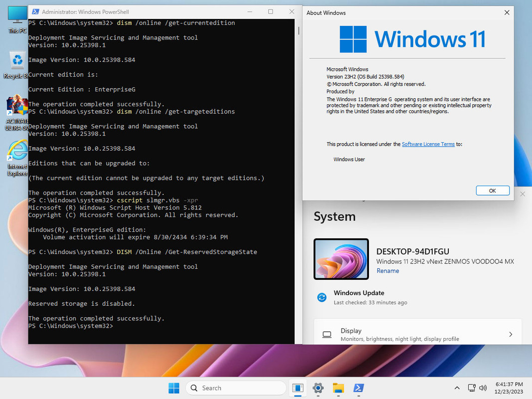Click the device wallpaper thumbnail in System
Screen dimensions: 532x399
(341, 259)
